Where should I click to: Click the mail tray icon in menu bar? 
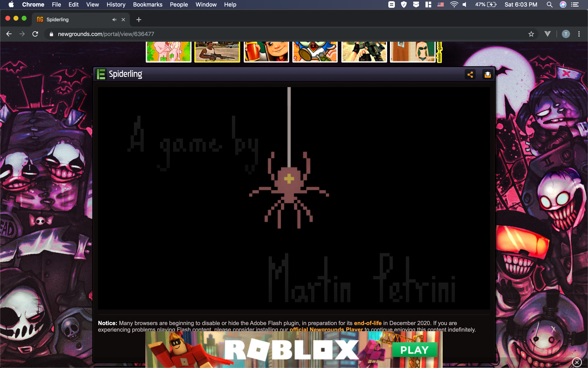pyautogui.click(x=416, y=4)
